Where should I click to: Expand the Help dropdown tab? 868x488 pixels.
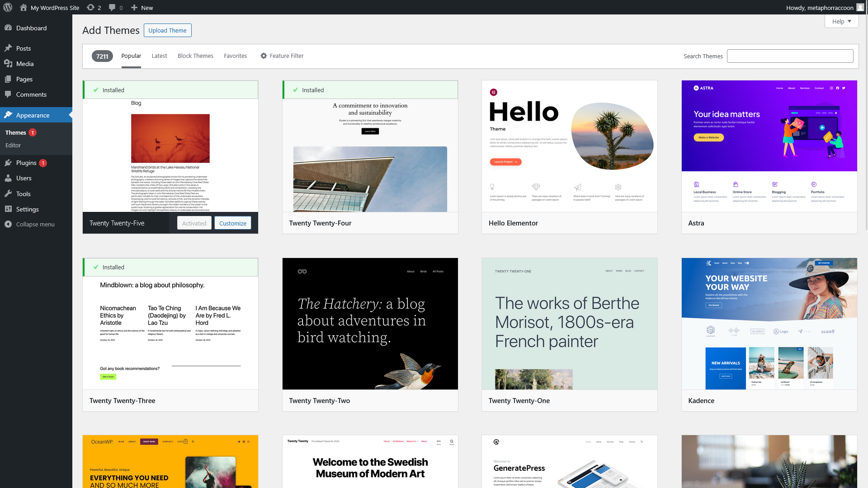[841, 21]
